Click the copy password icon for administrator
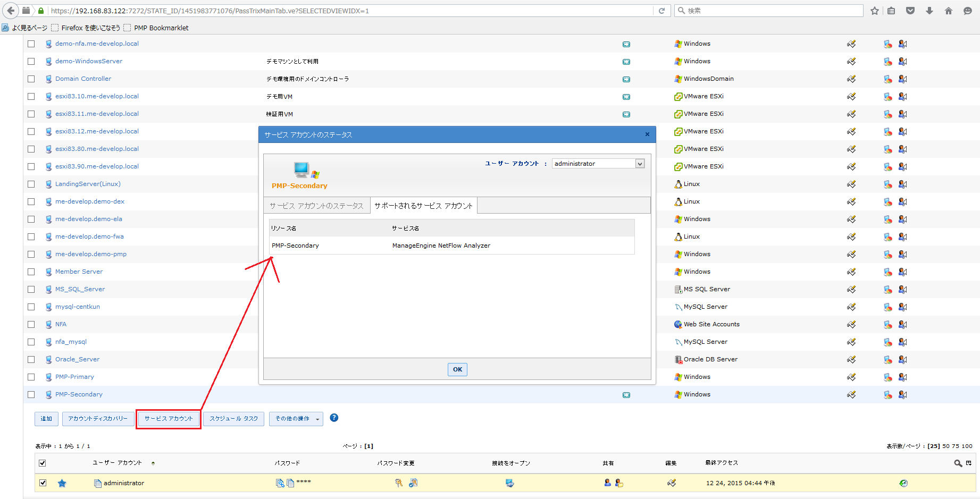Screen dimensions: 980x499 click(280, 483)
